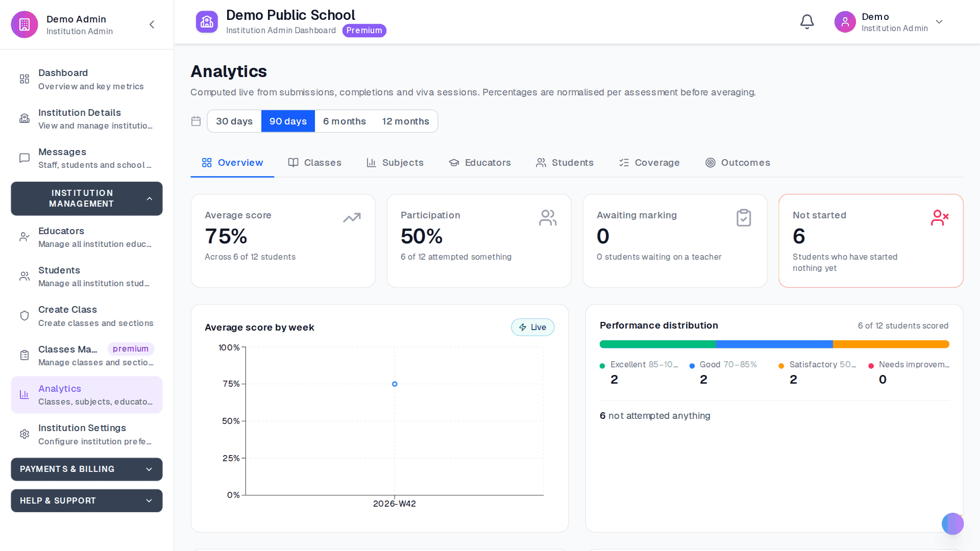Screen dimensions: 980x551
Task: Open the notifications bell
Action: (807, 22)
